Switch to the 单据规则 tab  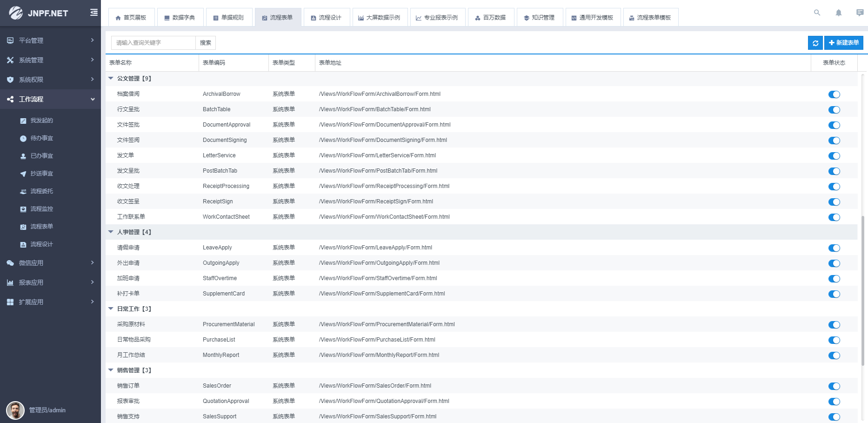[x=228, y=18]
